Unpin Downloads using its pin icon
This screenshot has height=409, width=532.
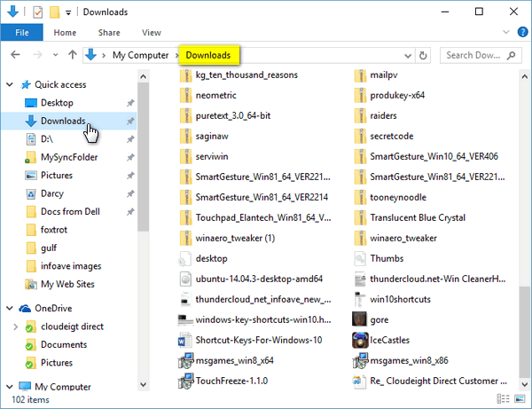(x=130, y=121)
